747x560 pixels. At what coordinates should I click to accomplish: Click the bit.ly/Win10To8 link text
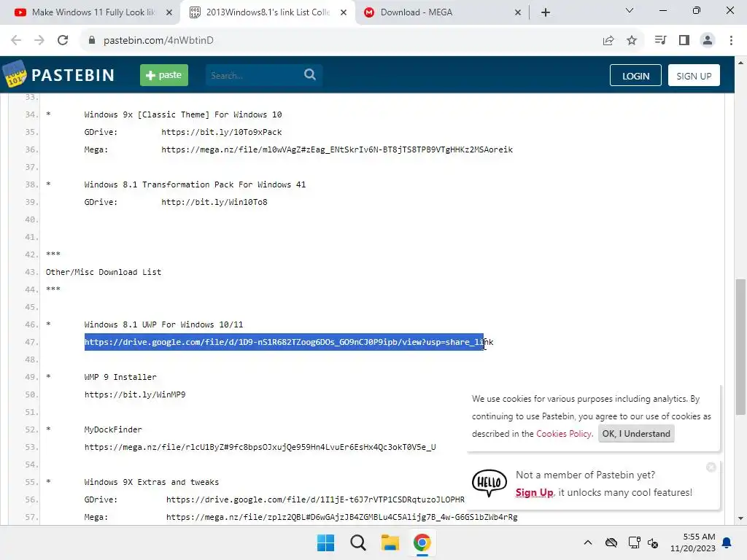tap(214, 202)
